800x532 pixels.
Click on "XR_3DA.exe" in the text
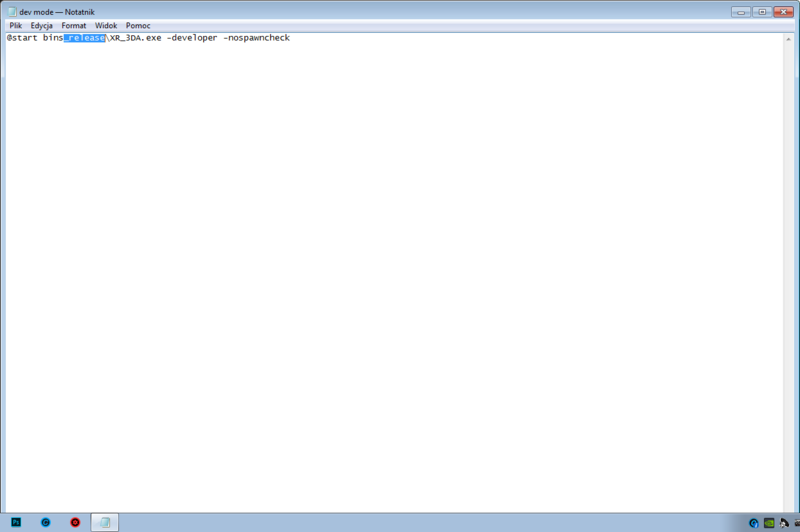tap(135, 38)
